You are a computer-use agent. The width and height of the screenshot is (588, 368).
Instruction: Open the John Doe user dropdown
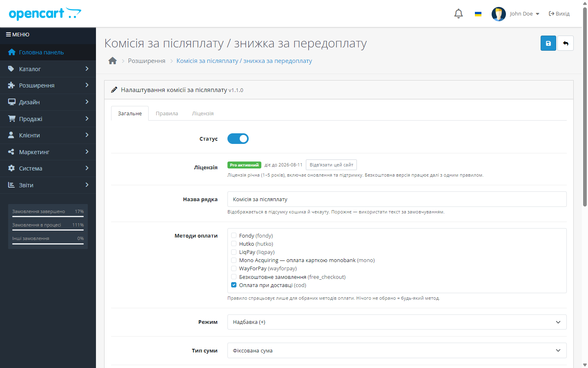[525, 14]
